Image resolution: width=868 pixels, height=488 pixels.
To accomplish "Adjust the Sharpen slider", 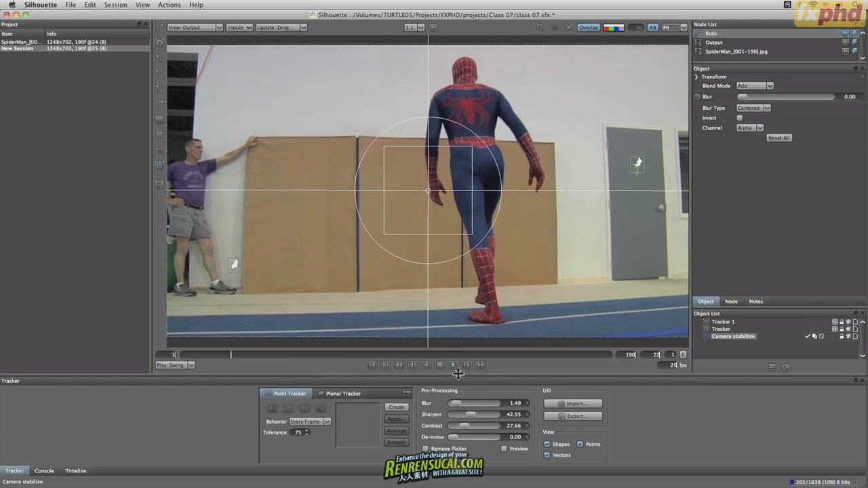I will pos(473,414).
